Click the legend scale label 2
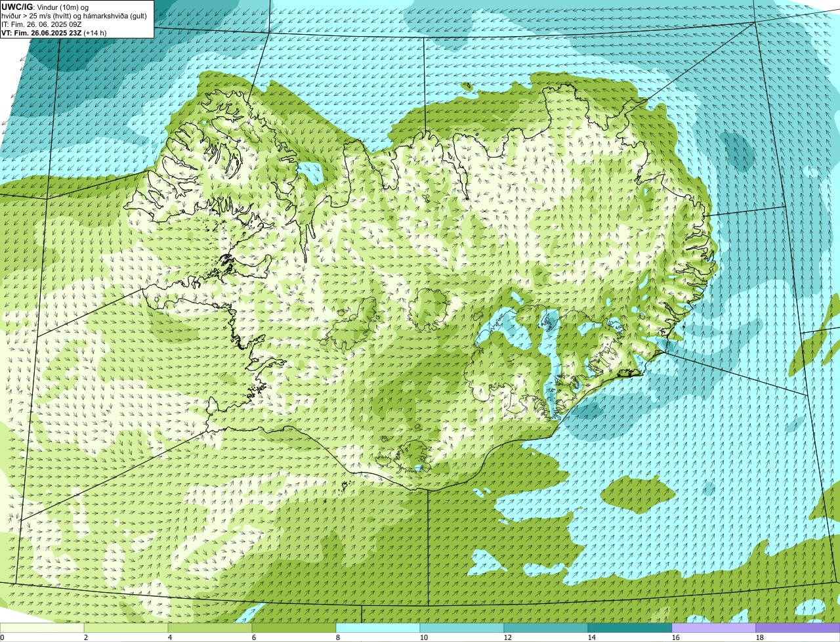Viewport: 840px width, 642px height. [86, 637]
